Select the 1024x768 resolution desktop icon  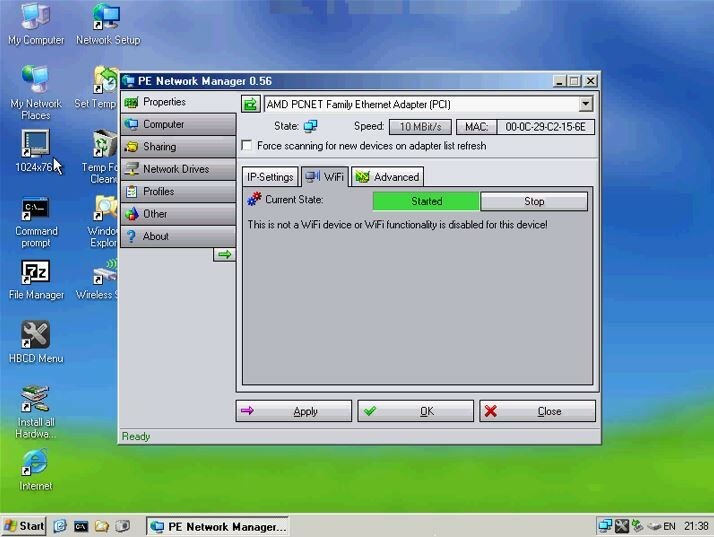coord(35,151)
